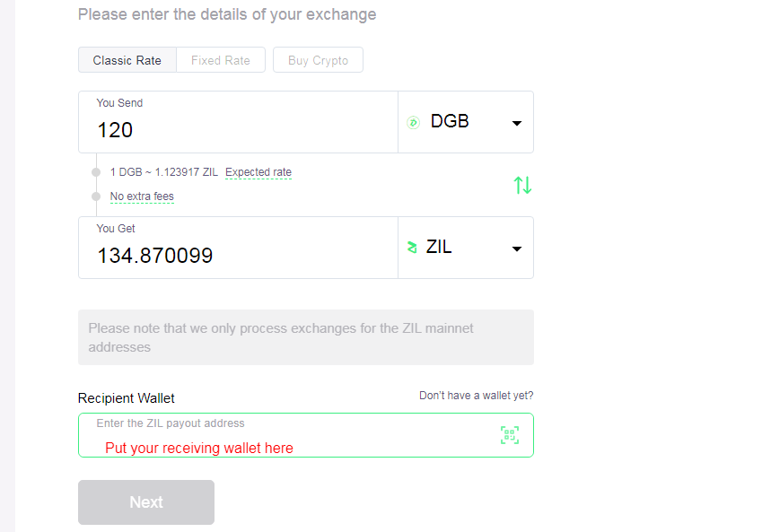The height and width of the screenshot is (532, 762).
Task: Open the "Don't have a wallet yet?" link
Action: pyautogui.click(x=477, y=396)
